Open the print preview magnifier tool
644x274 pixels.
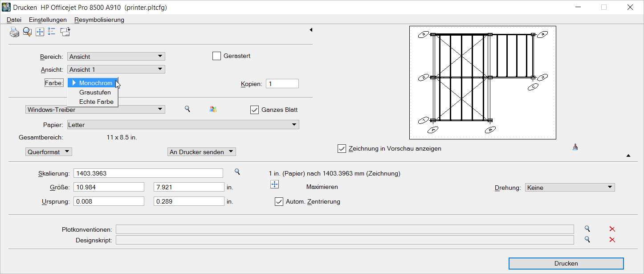(27, 32)
